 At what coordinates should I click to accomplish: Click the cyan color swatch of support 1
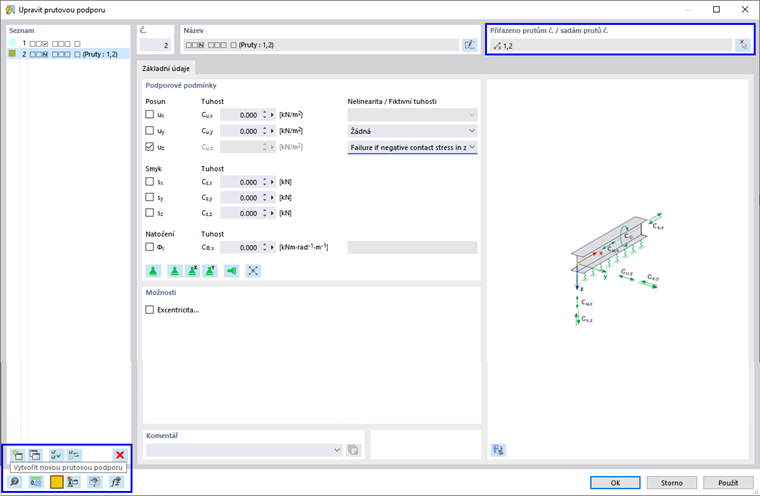13,43
